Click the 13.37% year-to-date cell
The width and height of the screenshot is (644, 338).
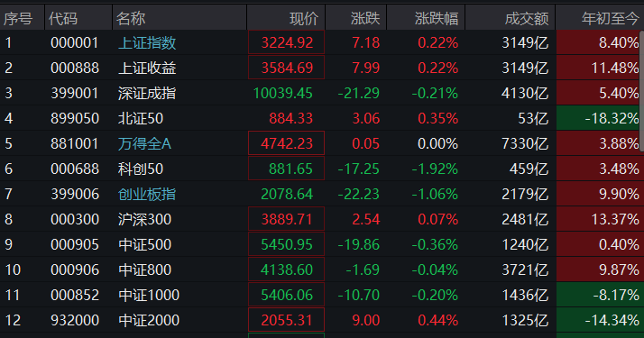(598, 219)
